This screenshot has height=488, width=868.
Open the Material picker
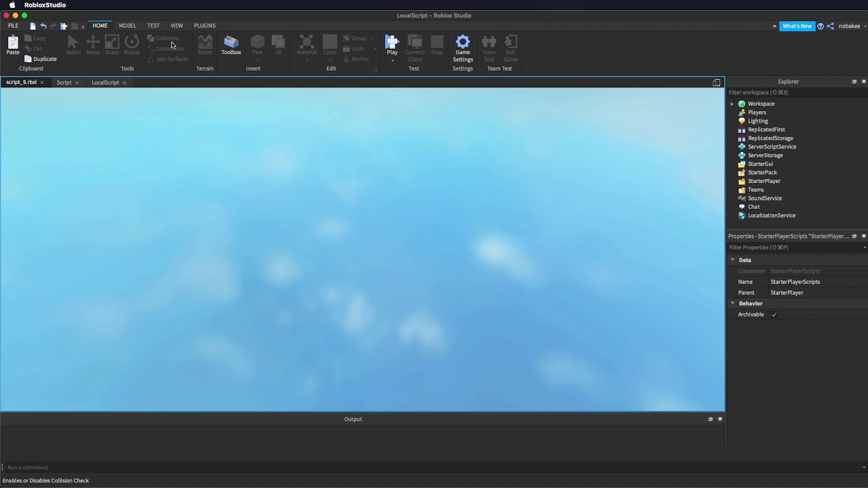[x=307, y=45]
